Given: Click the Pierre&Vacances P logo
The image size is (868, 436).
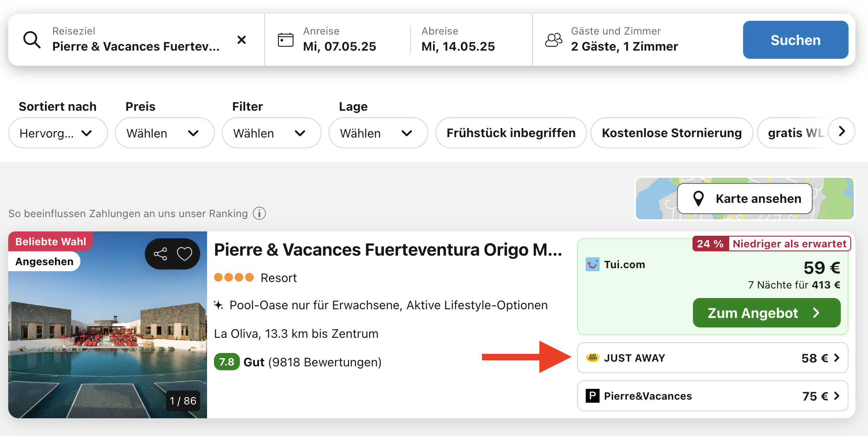Looking at the screenshot, I should (x=593, y=396).
